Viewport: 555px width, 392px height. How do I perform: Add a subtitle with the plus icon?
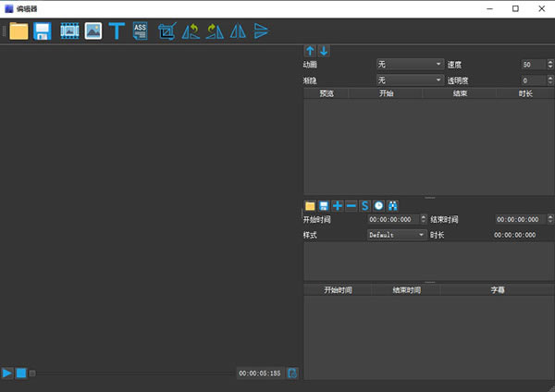pyautogui.click(x=338, y=205)
